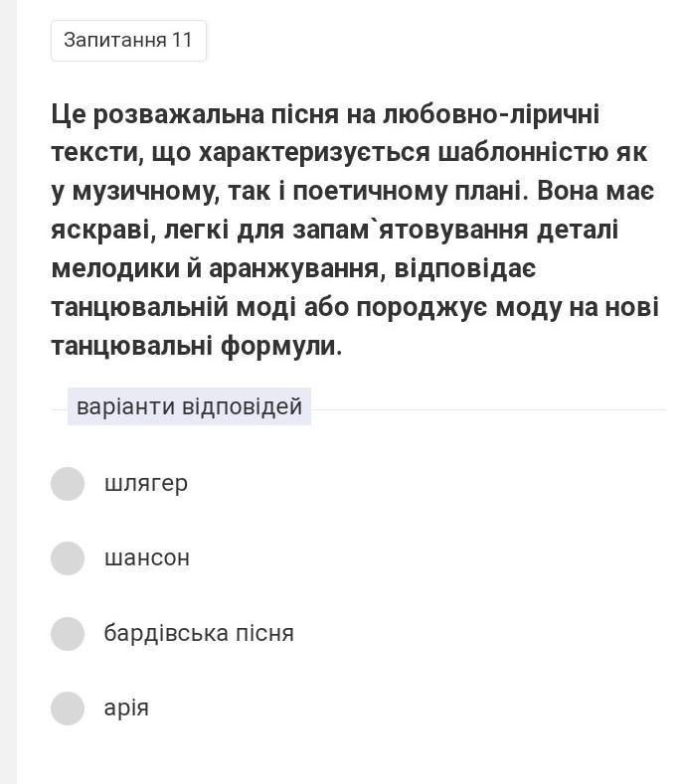
Task: Click the арія answer label
Action: coord(126,707)
